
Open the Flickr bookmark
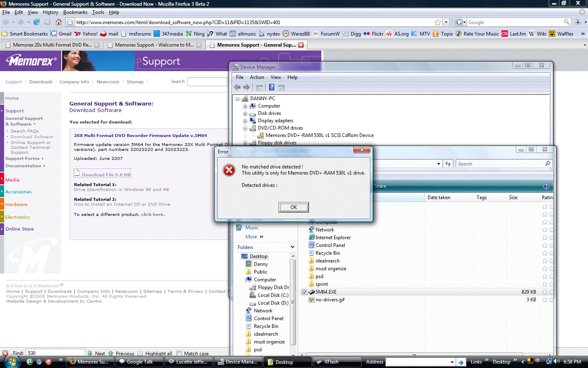pos(373,34)
